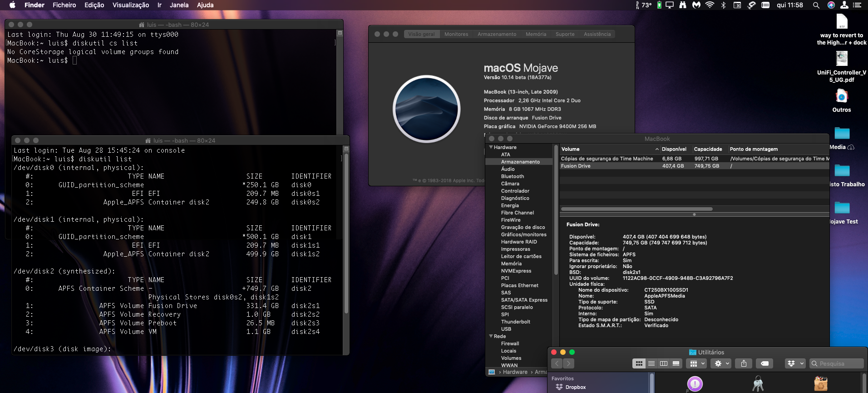Image resolution: width=868 pixels, height=393 pixels.
Task: Open Siri from the menu bar
Action: (x=831, y=5)
